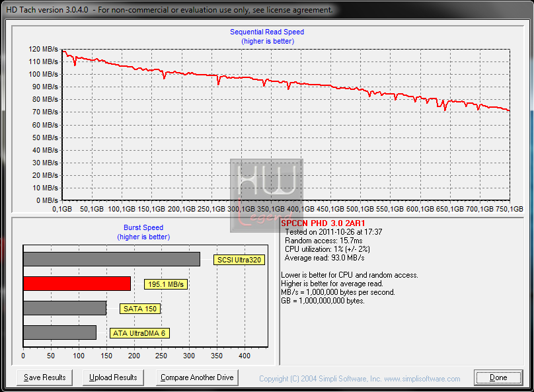This screenshot has height=392, width=534.
Task: Click the 400 burst axis label
Action: click(245, 356)
